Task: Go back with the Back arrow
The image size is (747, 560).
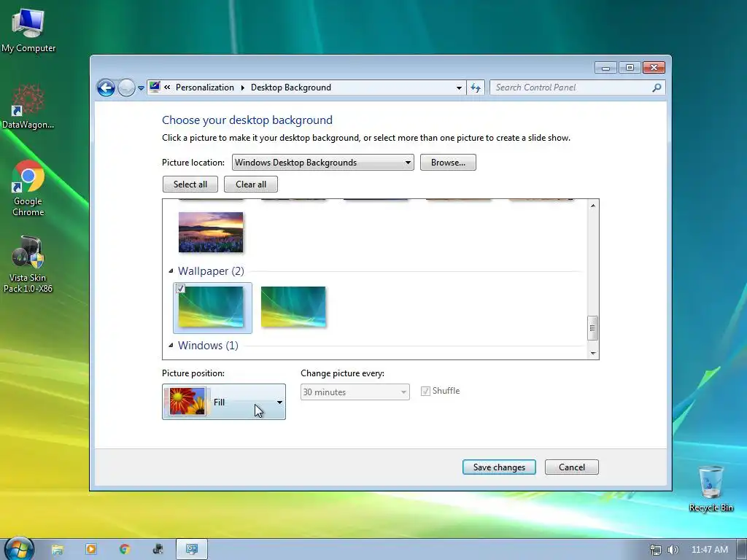Action: 106,87
